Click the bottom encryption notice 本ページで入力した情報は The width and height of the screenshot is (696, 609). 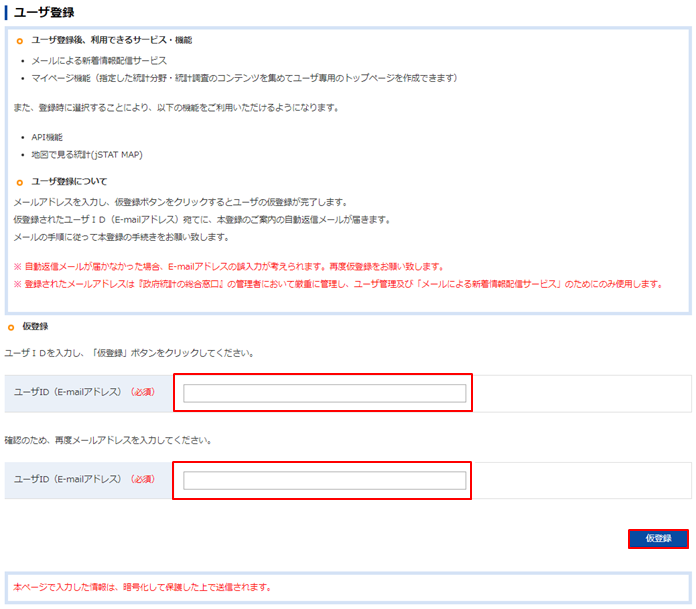[x=142, y=587]
